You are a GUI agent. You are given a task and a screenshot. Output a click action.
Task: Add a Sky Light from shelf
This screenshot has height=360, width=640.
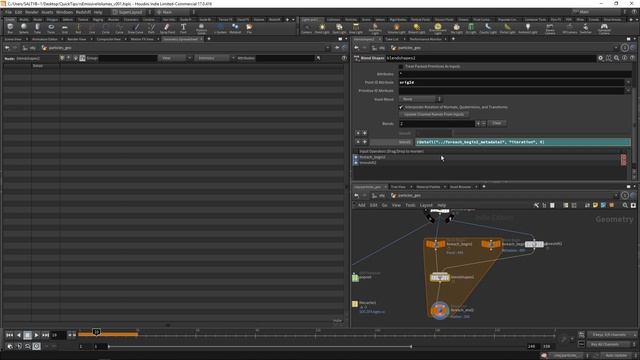(x=456, y=28)
